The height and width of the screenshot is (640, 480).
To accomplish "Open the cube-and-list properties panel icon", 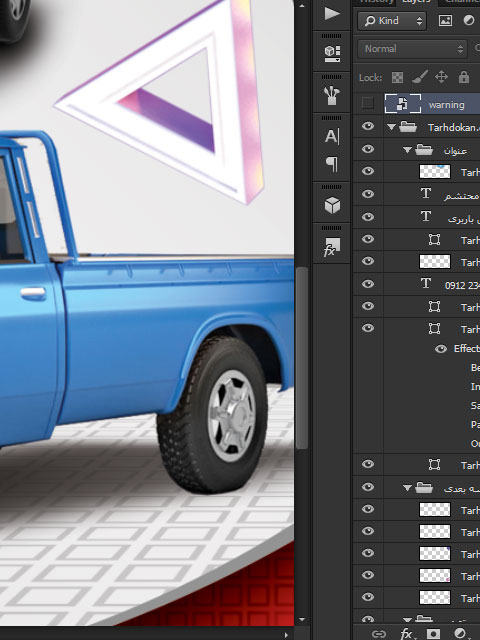I will pos(332,53).
